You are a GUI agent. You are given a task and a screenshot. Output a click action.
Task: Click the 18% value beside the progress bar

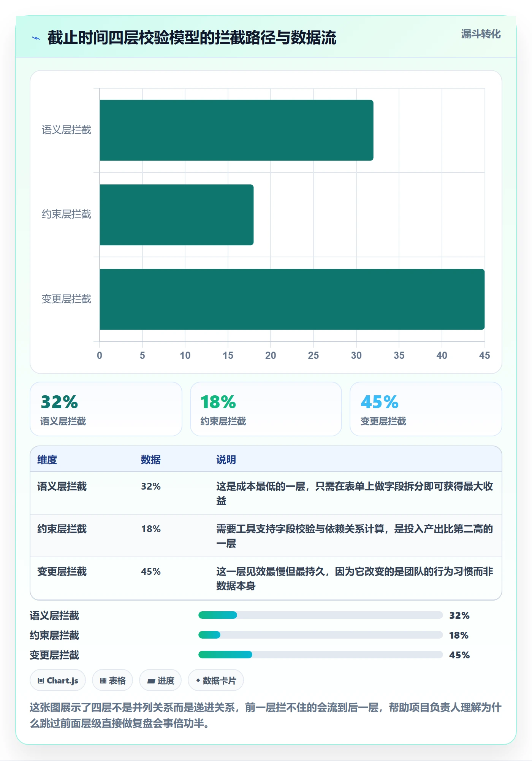[459, 635]
